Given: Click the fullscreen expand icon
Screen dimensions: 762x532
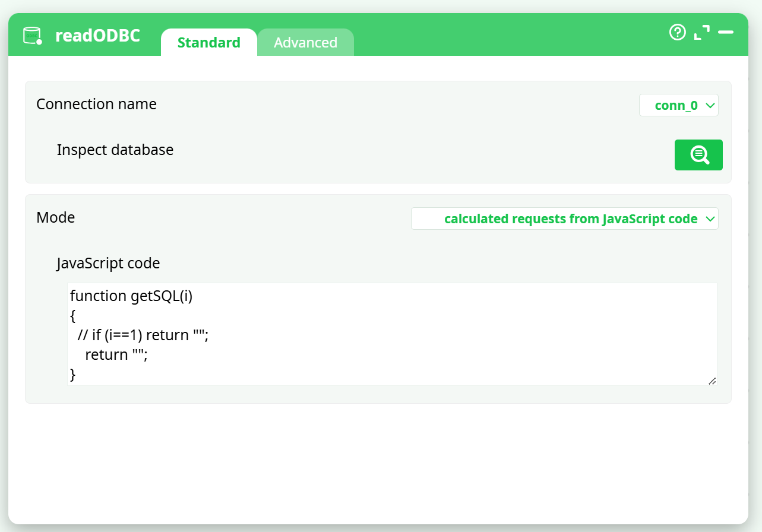Looking at the screenshot, I should point(702,32).
